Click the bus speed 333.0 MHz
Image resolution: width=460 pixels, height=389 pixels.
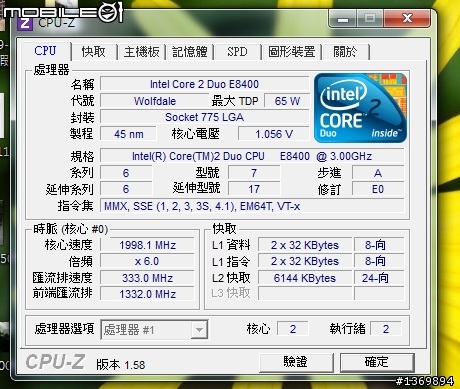point(147,278)
